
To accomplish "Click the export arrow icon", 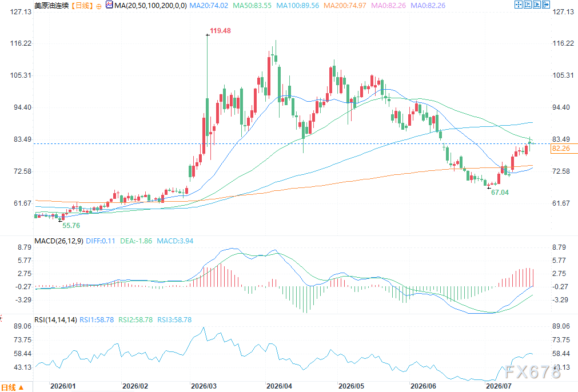I will click(546, 5).
